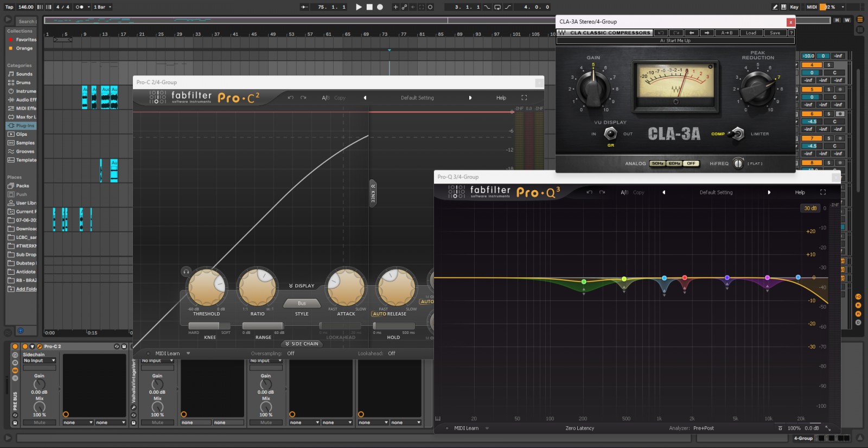Click CLA-3A undo button
Viewport: 868px width, 448px height.
(x=661, y=33)
